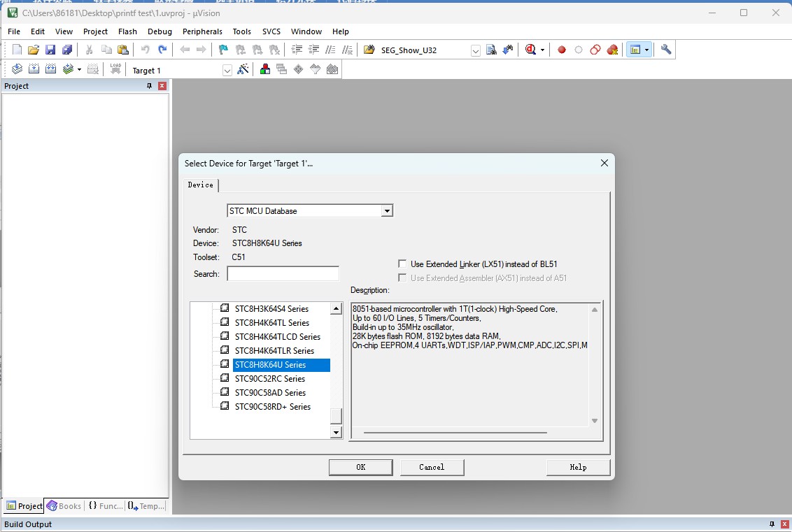This screenshot has width=792, height=532.
Task: Enable Use Extended Linker (LX51) checkbox
Action: click(x=402, y=264)
